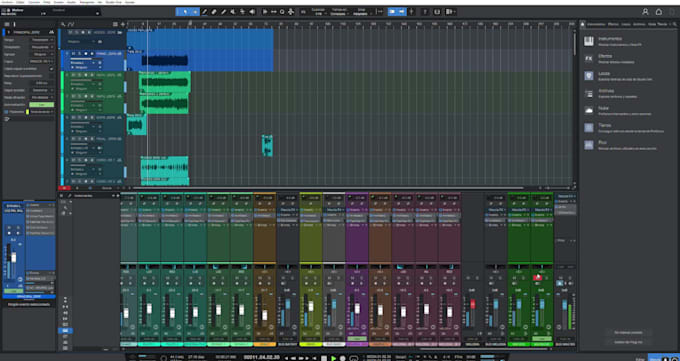Select the small teal clip in timeline
The width and height of the screenshot is (680, 361).
(267, 145)
